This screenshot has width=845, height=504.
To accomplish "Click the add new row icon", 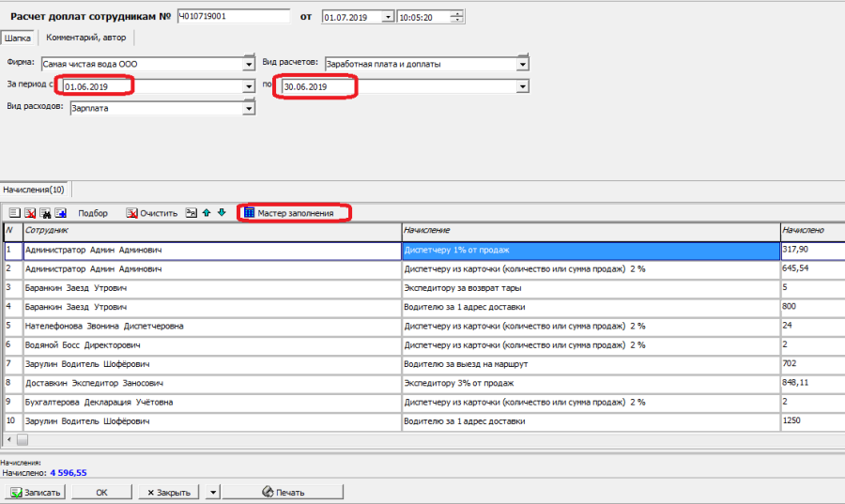I will 14,213.
